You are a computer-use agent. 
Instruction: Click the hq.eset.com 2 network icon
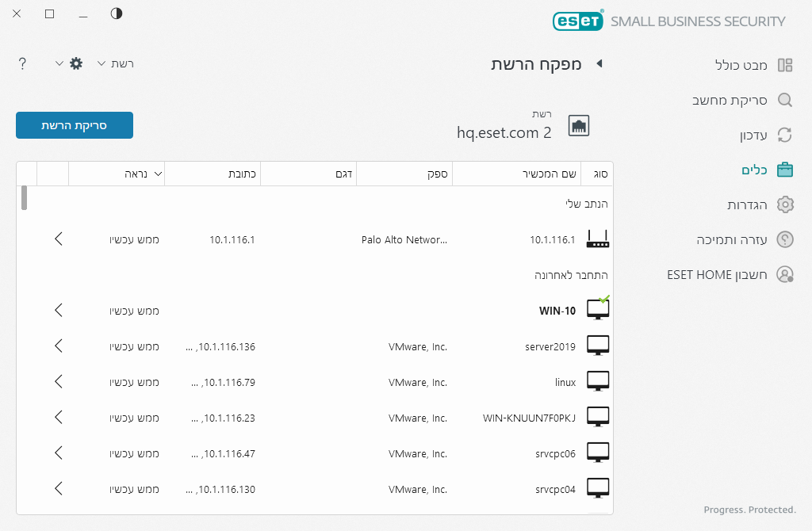point(580,125)
